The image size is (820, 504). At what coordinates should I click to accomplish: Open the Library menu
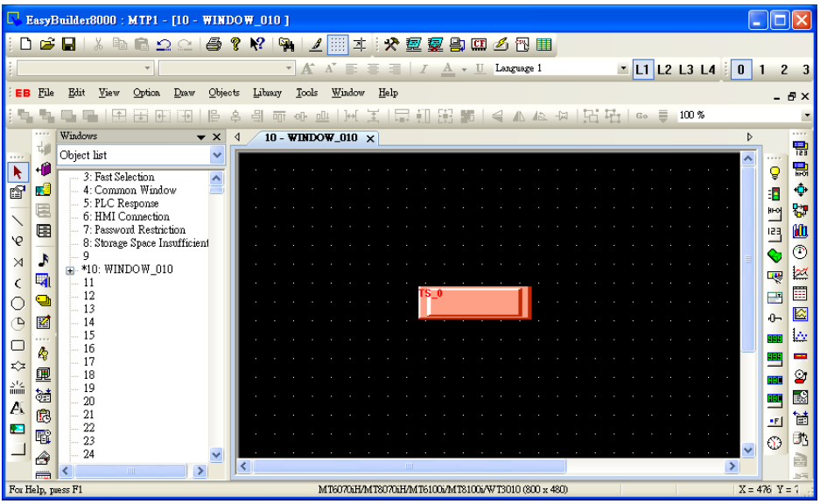coord(267,93)
